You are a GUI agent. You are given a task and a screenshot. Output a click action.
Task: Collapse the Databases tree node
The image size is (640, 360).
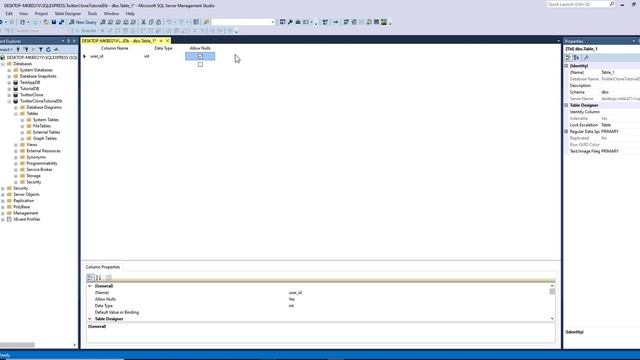pyautogui.click(x=3, y=64)
